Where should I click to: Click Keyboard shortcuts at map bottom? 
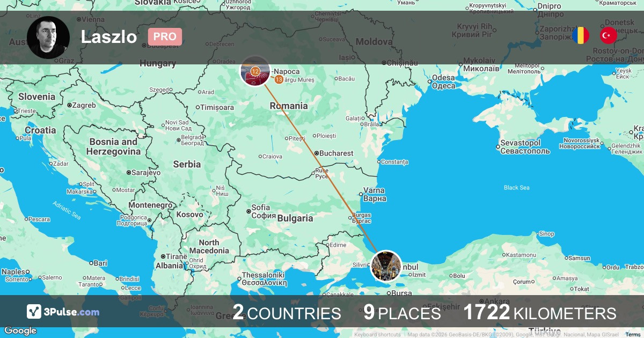pyautogui.click(x=377, y=335)
